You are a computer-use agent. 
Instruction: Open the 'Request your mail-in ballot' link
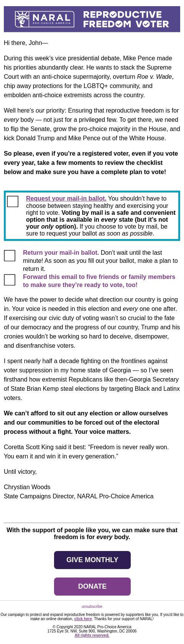(x=66, y=198)
